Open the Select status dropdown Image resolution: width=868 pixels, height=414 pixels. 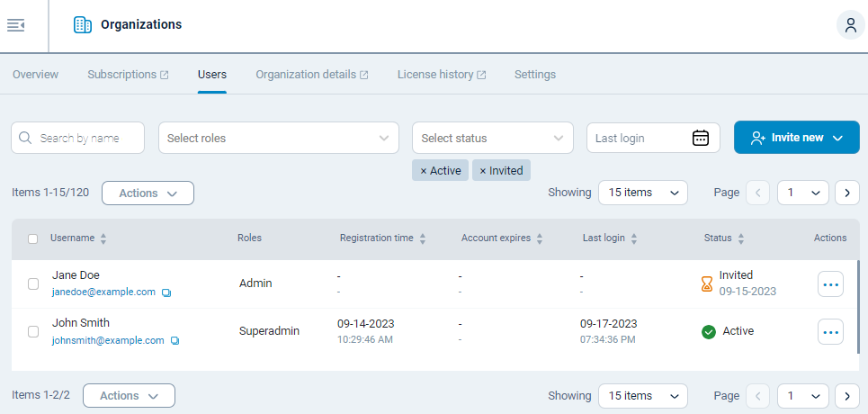[492, 138]
